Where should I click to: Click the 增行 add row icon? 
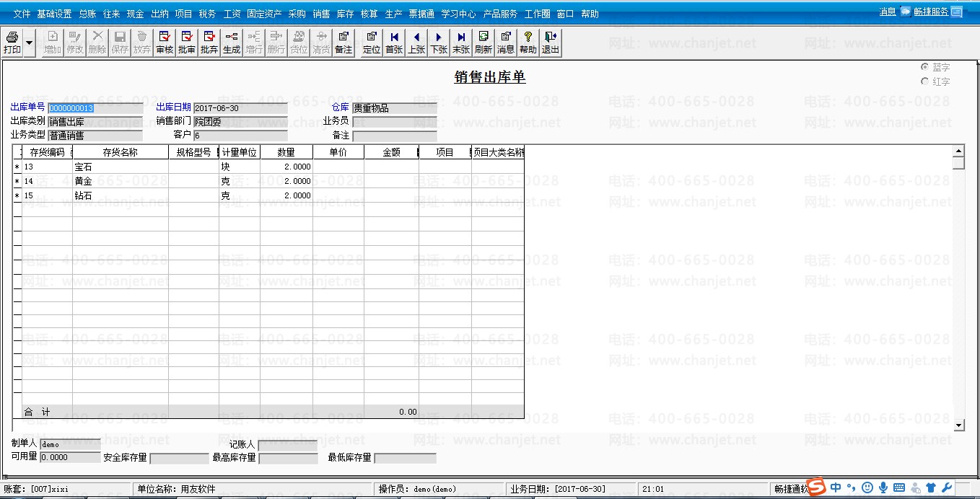254,43
